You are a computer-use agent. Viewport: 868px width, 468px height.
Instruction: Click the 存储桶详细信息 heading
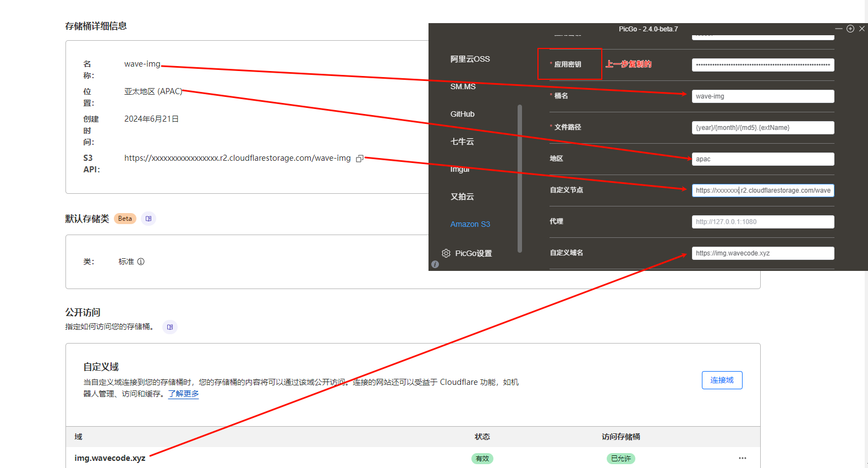point(96,26)
